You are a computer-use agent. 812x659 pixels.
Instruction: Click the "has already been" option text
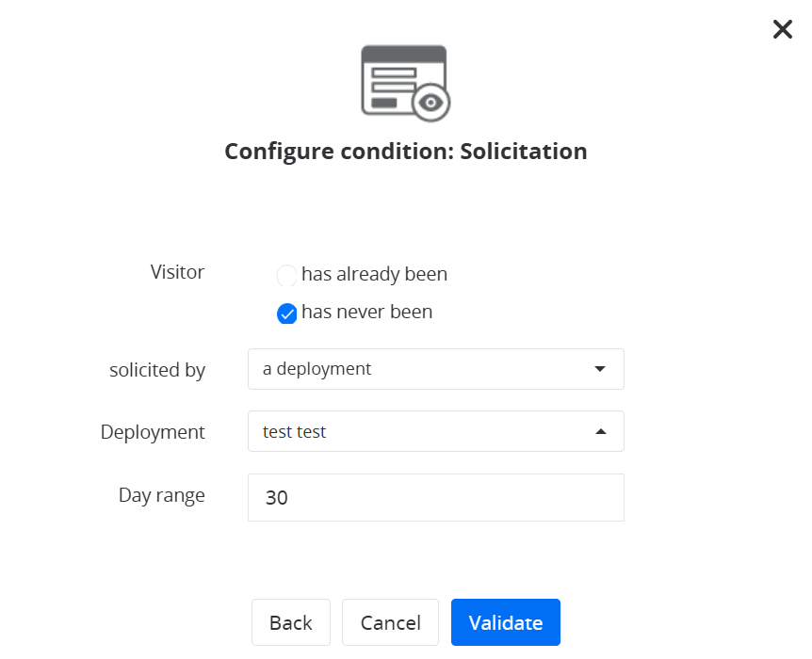coord(374,275)
